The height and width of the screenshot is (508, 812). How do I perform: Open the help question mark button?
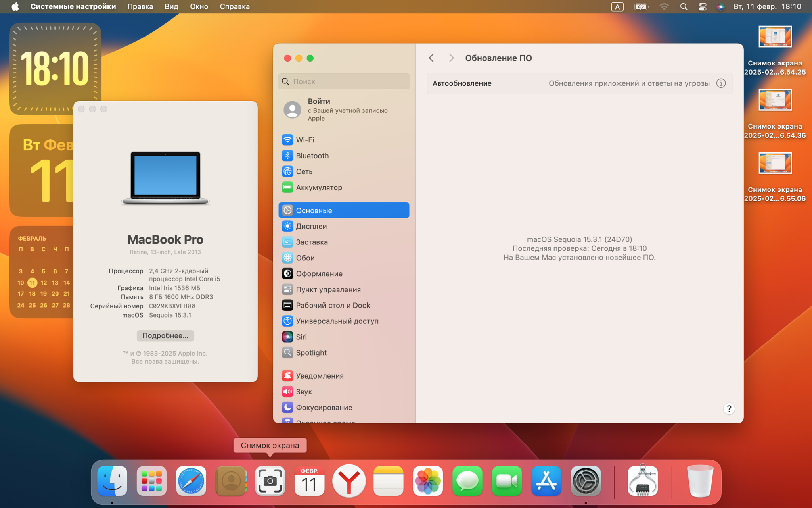coord(729,409)
